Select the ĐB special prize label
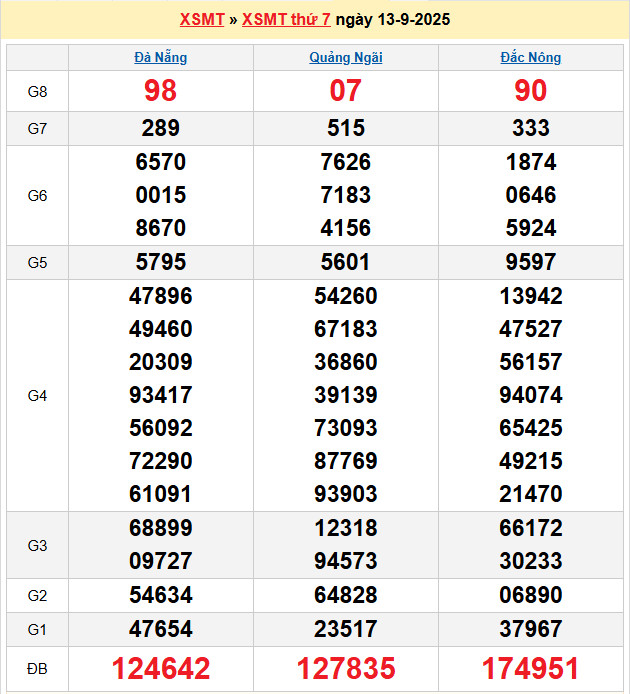 (37, 668)
